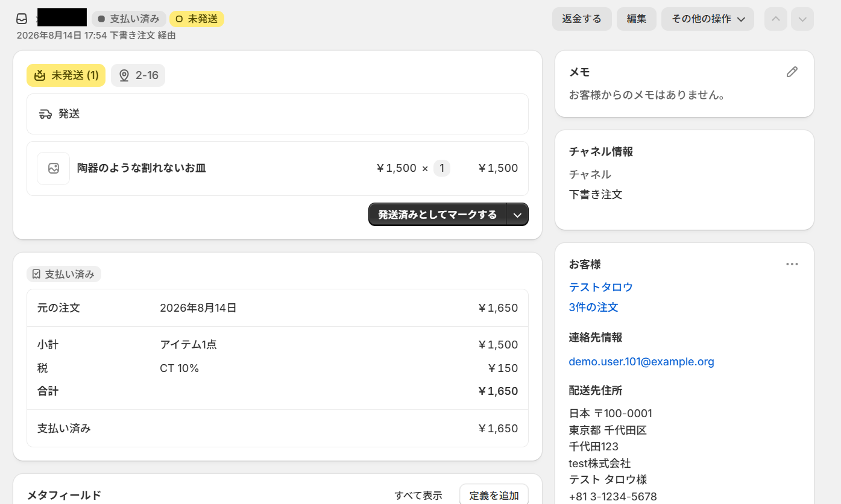Click the アイテム1点 subtotal text

click(x=188, y=345)
